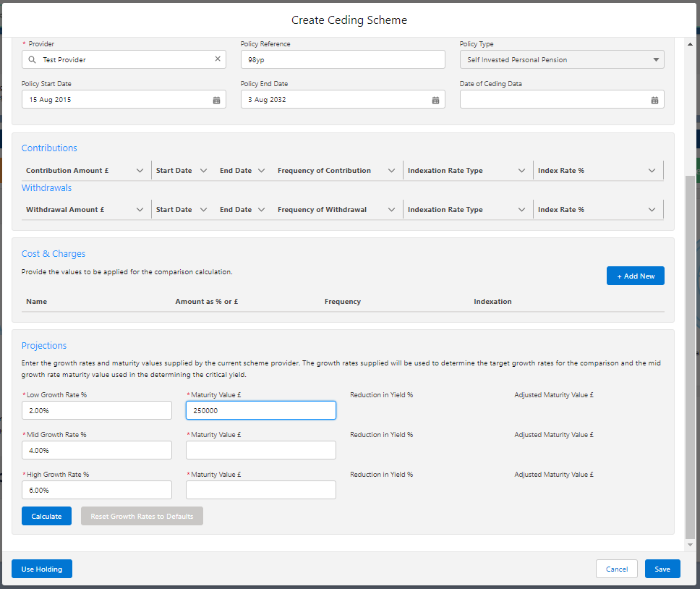Save the ceding scheme
The image size is (700, 589).
(x=662, y=569)
